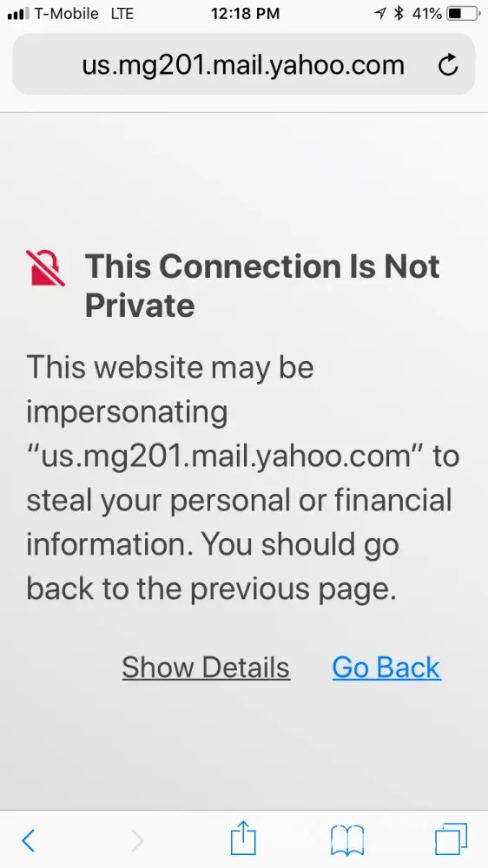Tap the us.mg201.mail.yahoo.com address bar
Image resolution: width=488 pixels, height=868 pixels.
click(x=244, y=64)
